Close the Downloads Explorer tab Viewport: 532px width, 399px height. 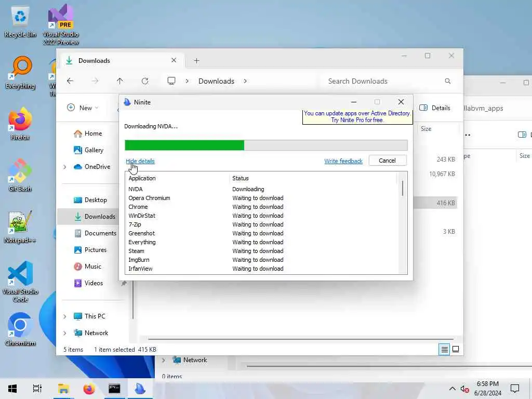tap(174, 60)
